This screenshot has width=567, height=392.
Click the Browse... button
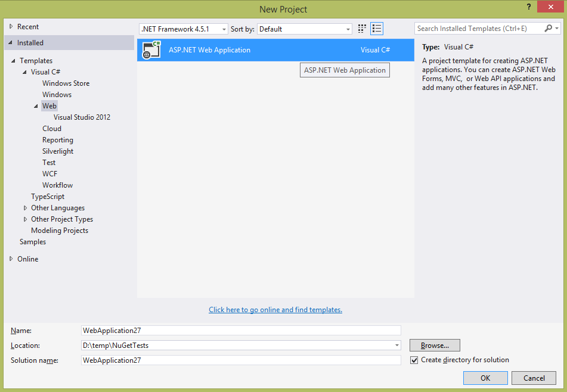[435, 346]
